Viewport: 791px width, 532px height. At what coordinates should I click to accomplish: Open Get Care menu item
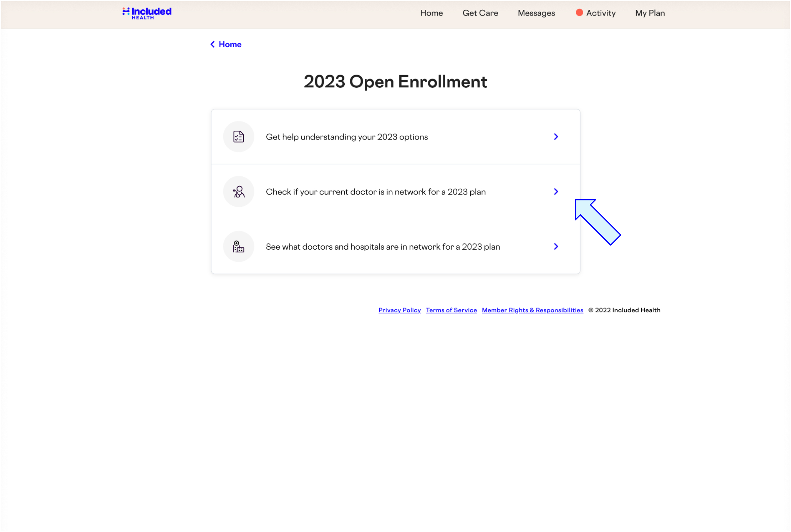[x=480, y=13]
